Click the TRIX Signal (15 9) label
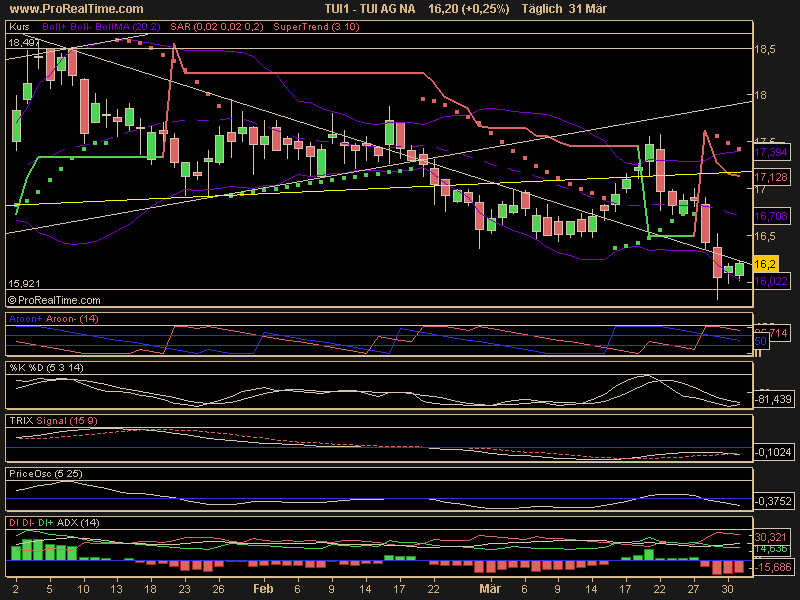 pyautogui.click(x=52, y=420)
